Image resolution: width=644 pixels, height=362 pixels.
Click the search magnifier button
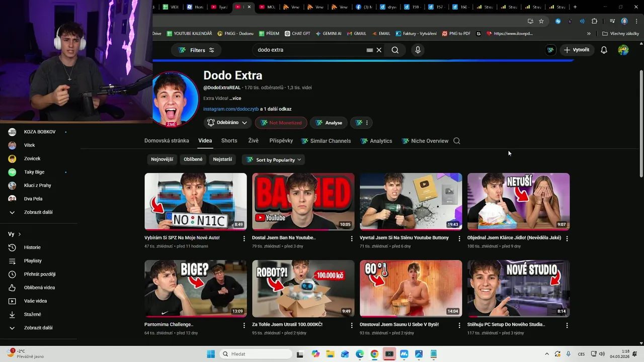(x=395, y=50)
